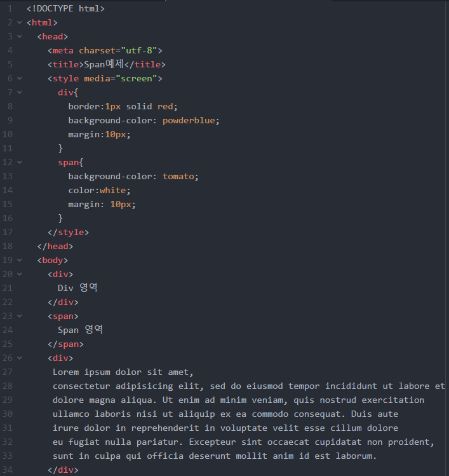Click the 'Div 영역' text
Viewport: 449px width, 476px height.
(77, 287)
